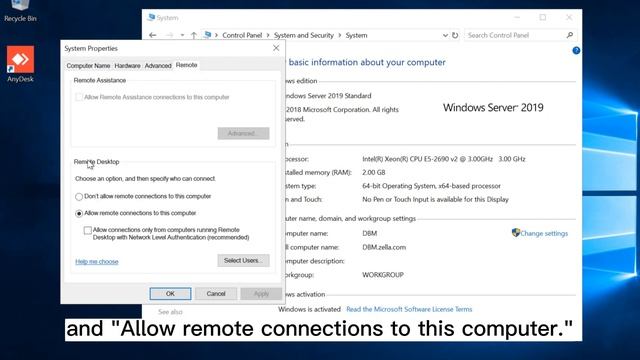The height and width of the screenshot is (360, 640).
Task: Select the Remote tab
Action: tap(187, 65)
